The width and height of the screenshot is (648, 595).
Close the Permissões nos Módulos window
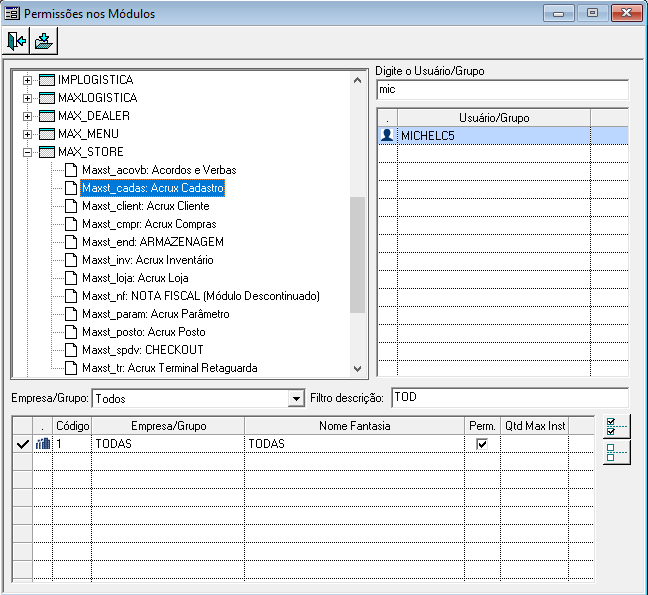[626, 13]
